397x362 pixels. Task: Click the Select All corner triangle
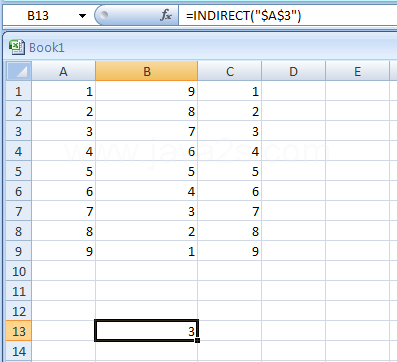pos(19,71)
